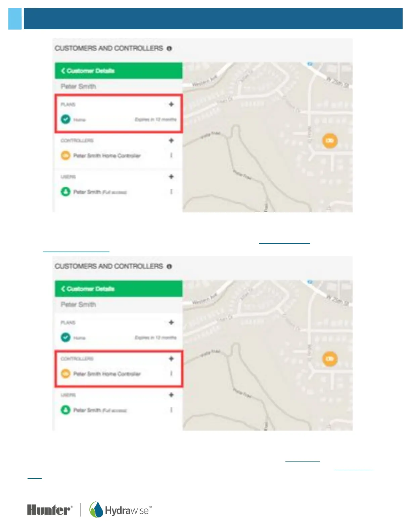
Task: Click Peter Smith Home Controller in red-outlined box
Action: [x=107, y=374]
